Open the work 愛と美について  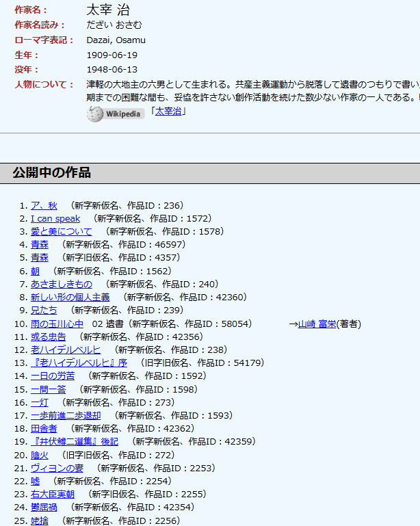[61, 232]
